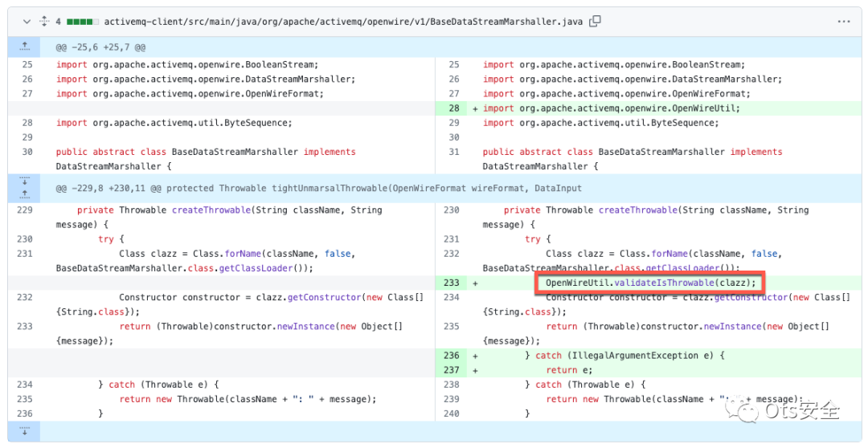The image size is (868, 448).
Task: Click right-side line number 233
Action: 451,283
